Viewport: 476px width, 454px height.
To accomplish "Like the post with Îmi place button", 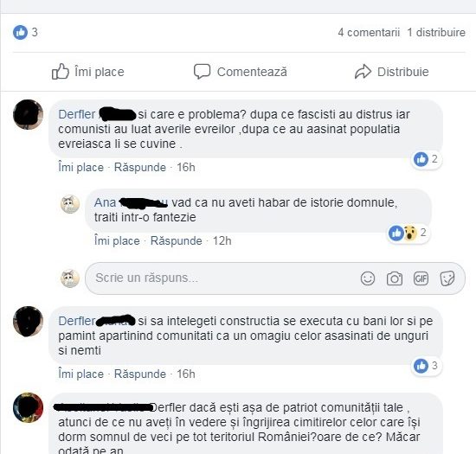I will coord(88,72).
